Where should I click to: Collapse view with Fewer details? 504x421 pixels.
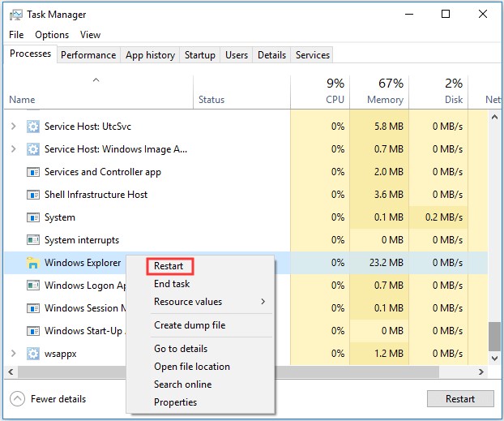pyautogui.click(x=49, y=399)
